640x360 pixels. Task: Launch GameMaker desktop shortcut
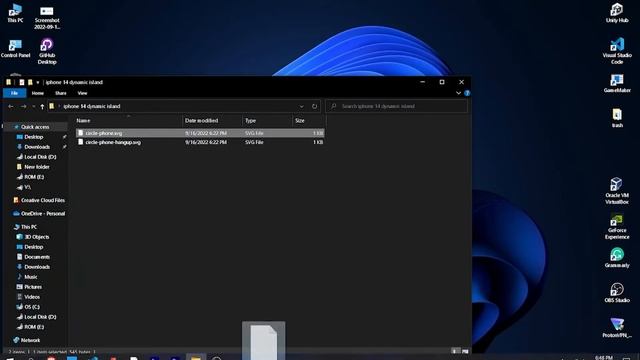[x=617, y=83]
